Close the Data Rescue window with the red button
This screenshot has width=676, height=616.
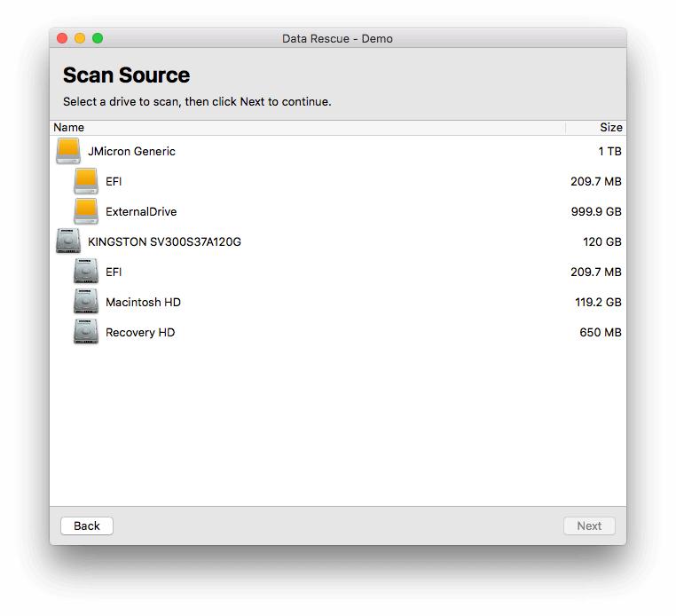pos(62,38)
